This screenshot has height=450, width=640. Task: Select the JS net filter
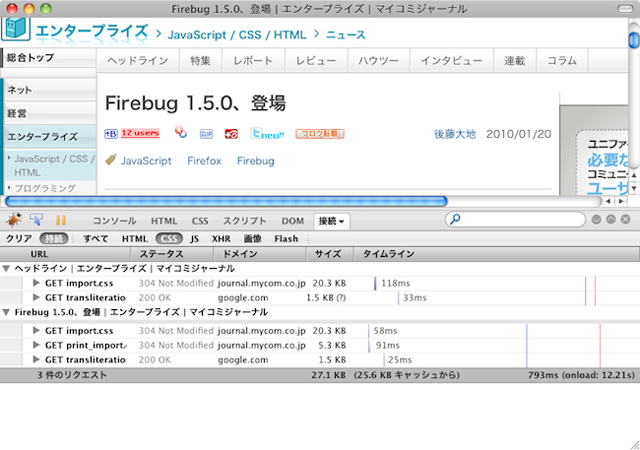tap(194, 238)
